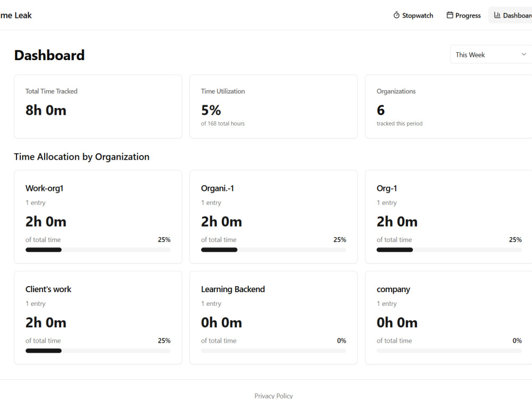Open the Stopwatch page
Image resolution: width=532 pixels, height=399 pixels.
point(413,15)
